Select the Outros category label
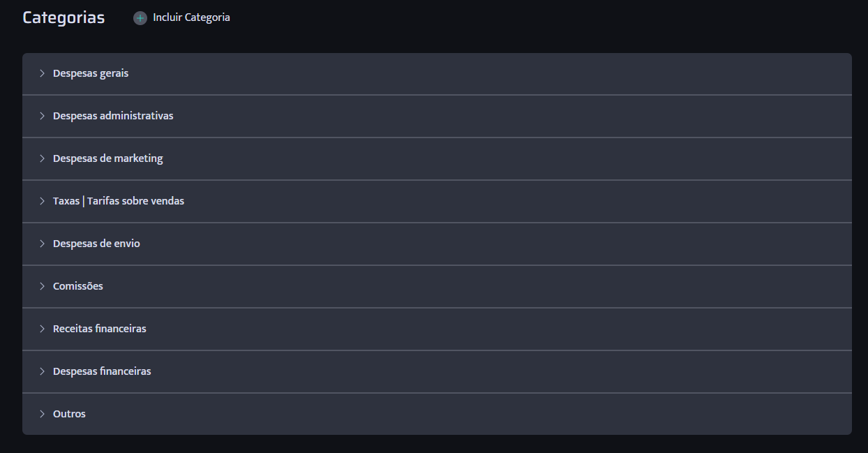Viewport: 868px width, 453px height. [69, 414]
